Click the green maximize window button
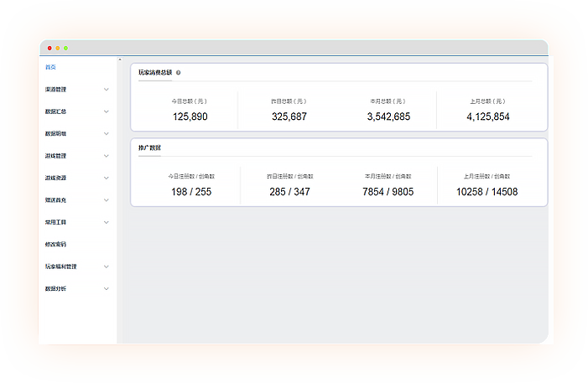 pos(65,48)
